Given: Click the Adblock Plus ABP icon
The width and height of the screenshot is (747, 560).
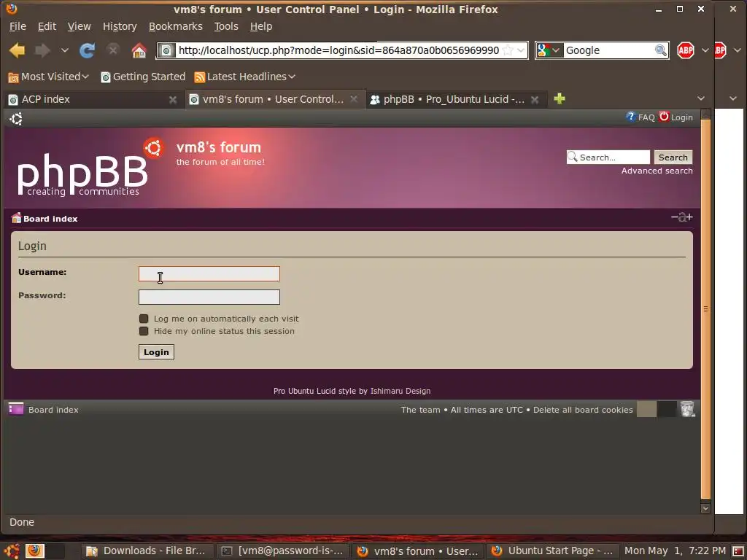Looking at the screenshot, I should tap(686, 50).
